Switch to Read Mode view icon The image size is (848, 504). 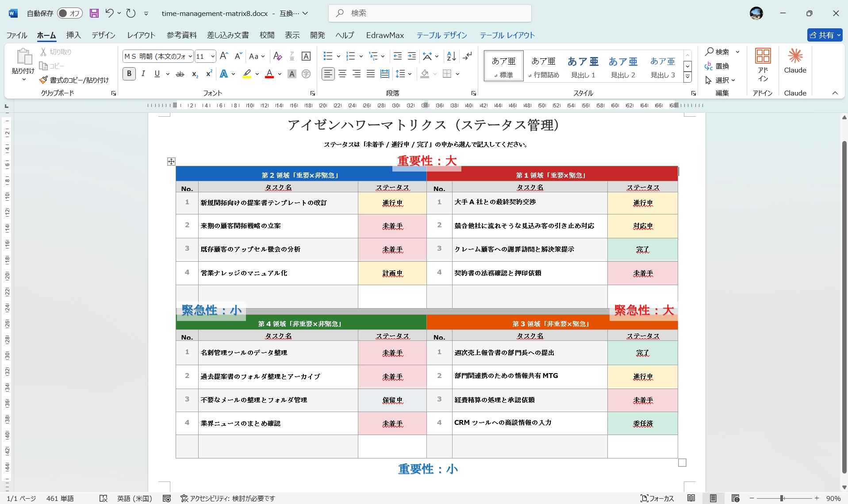point(691,498)
